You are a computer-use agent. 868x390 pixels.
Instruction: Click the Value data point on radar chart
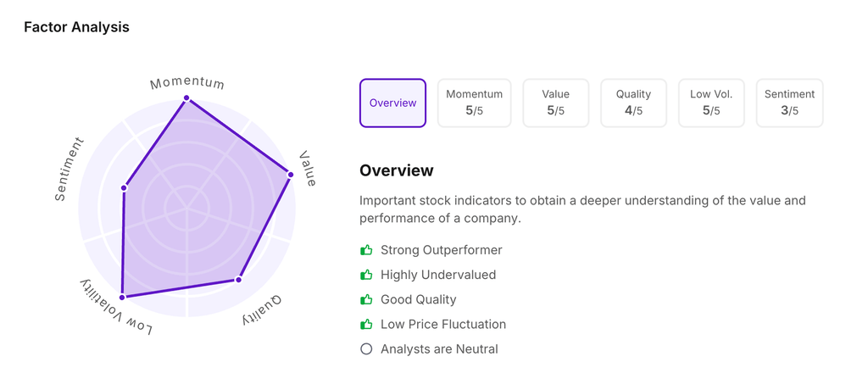291,175
